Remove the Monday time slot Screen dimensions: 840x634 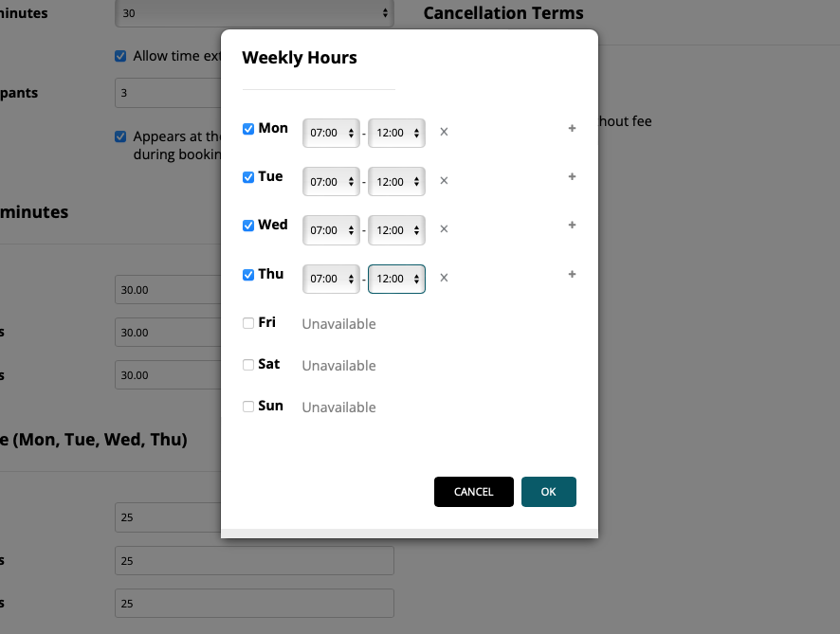click(x=444, y=132)
